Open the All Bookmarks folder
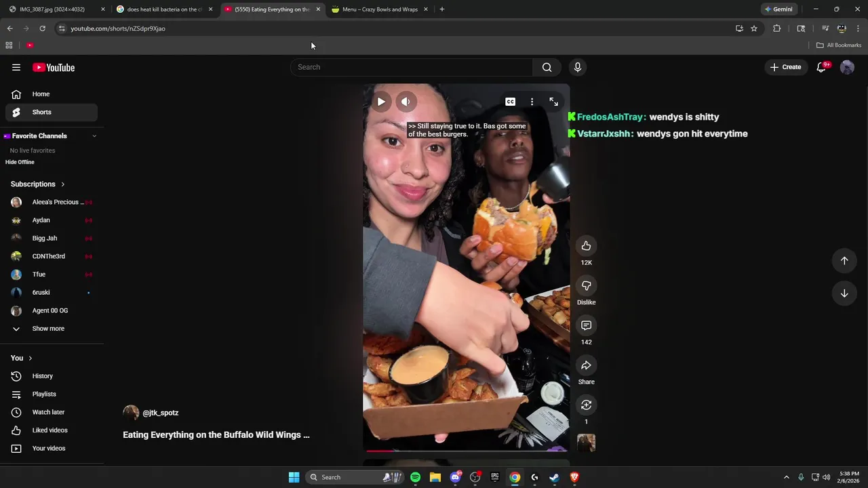The image size is (868, 488). pos(839,45)
